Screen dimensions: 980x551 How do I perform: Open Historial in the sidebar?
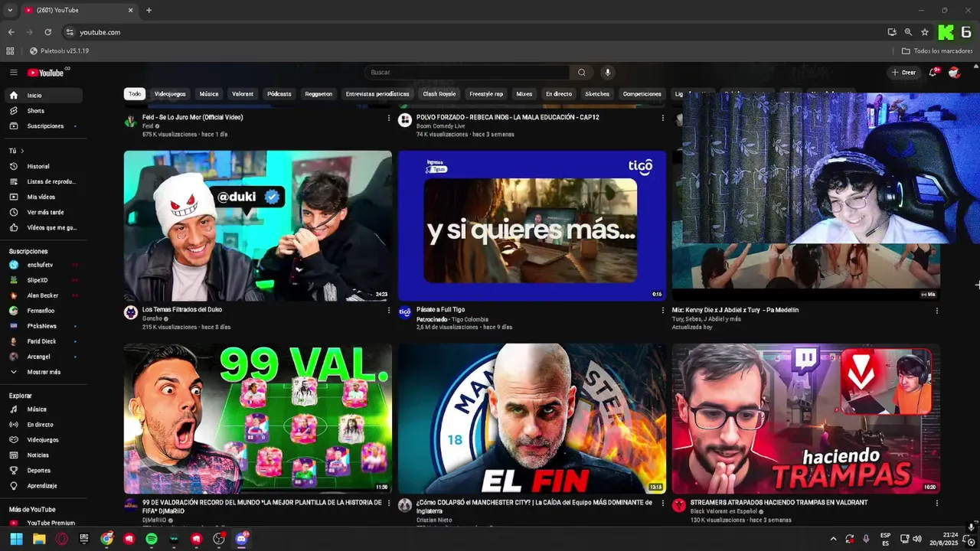click(44, 166)
